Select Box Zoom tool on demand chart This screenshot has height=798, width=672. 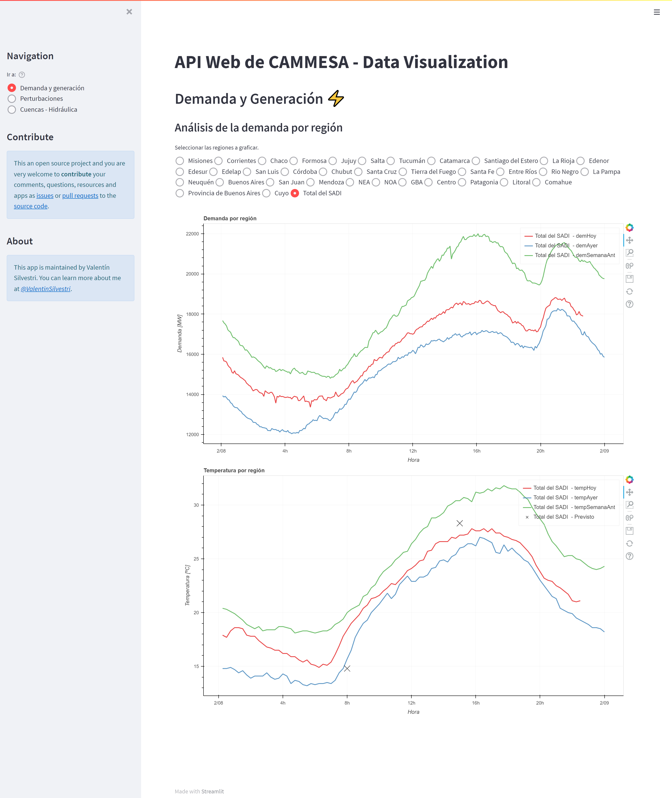click(629, 253)
